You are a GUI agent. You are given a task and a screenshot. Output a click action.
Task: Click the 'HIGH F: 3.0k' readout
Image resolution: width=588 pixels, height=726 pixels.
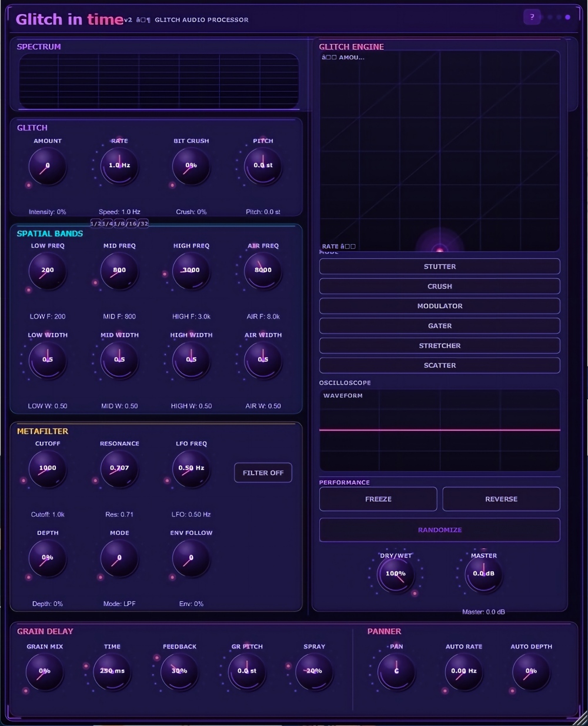(191, 317)
